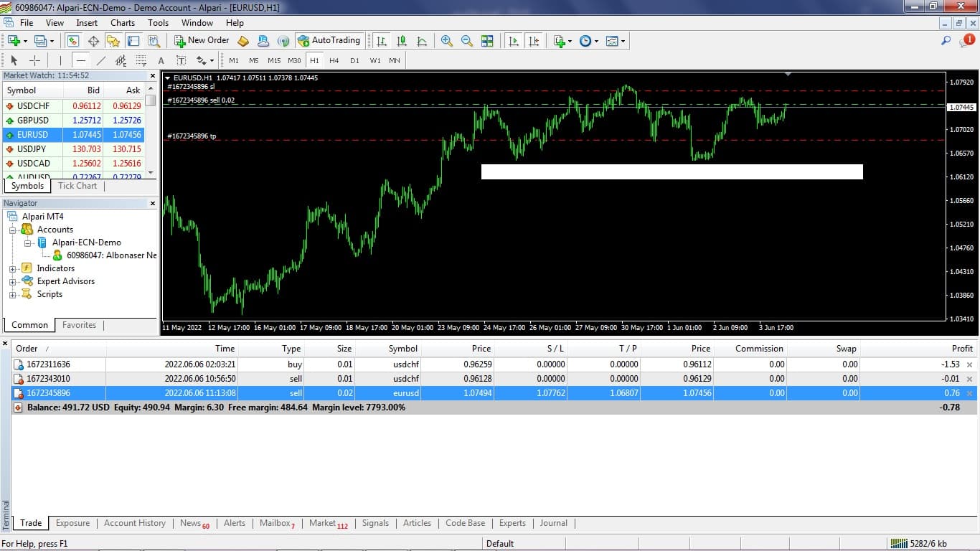Screen dimensions: 980x551
Task: Open the Indicators dropdown arrow
Action: (x=570, y=41)
